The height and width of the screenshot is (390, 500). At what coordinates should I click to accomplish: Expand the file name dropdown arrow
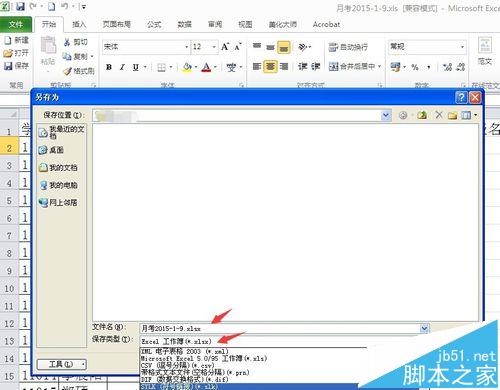[x=424, y=328]
